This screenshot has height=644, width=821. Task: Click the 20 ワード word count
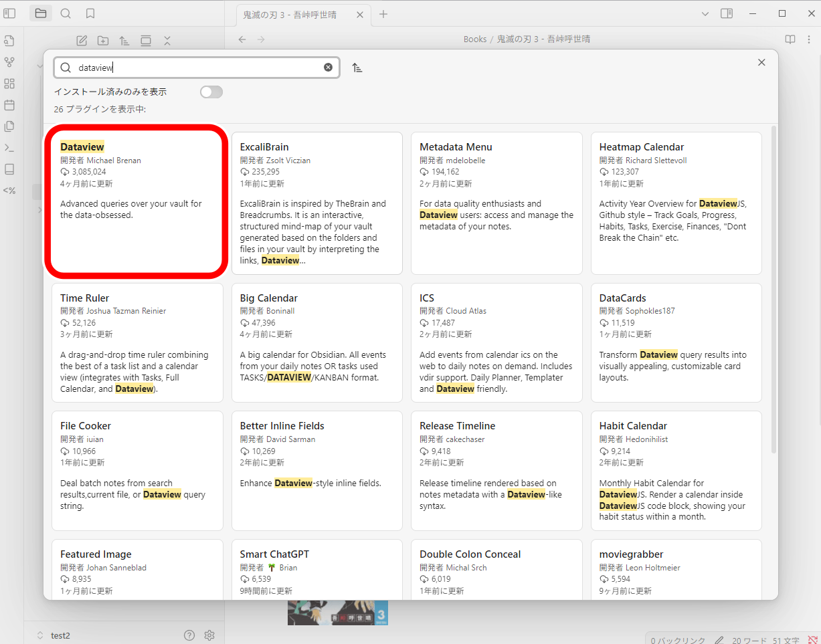(x=749, y=641)
